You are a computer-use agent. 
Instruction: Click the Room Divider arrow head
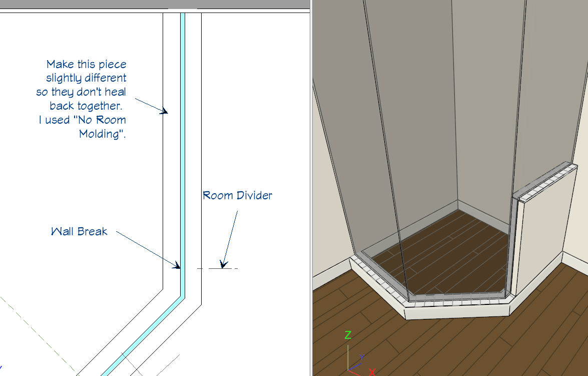(x=223, y=263)
